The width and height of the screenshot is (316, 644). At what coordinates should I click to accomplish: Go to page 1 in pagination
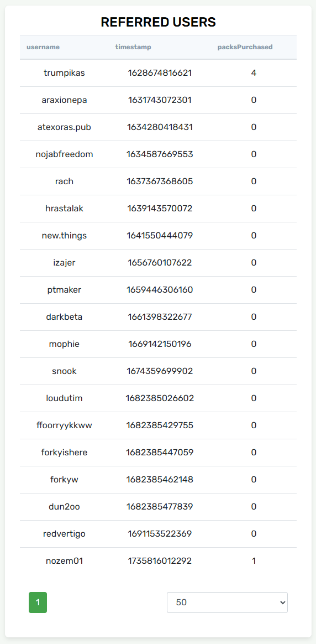click(x=38, y=602)
